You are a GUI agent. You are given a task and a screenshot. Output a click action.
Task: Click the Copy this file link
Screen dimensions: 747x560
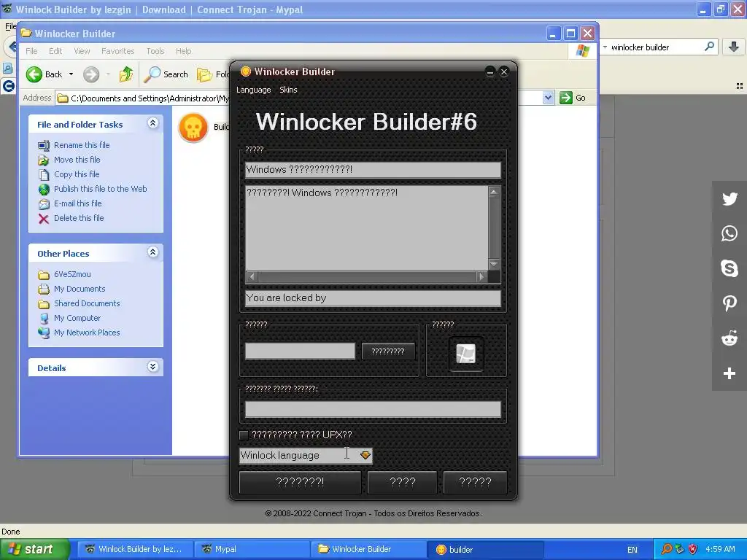tap(77, 174)
